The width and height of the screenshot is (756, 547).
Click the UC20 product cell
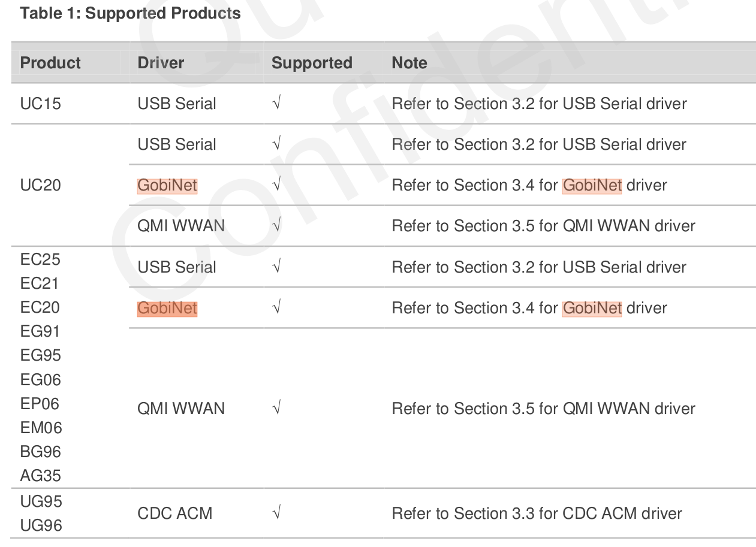[41, 185]
